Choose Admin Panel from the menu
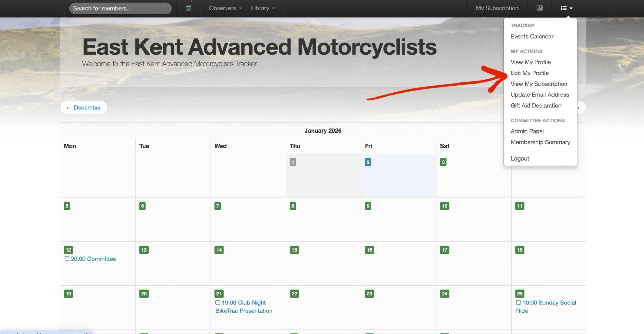644x334 pixels. [527, 131]
